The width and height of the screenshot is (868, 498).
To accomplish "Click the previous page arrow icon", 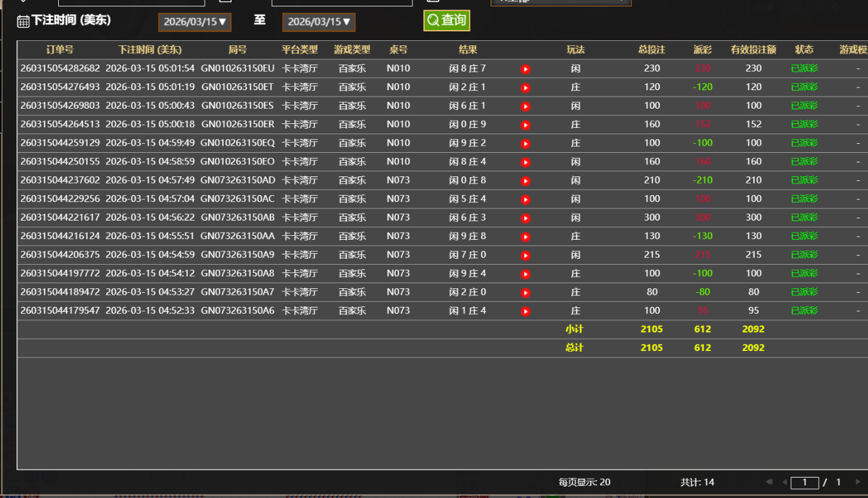I will 785,483.
